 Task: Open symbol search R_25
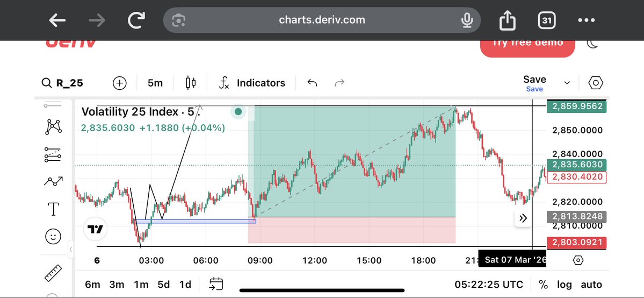coord(62,83)
